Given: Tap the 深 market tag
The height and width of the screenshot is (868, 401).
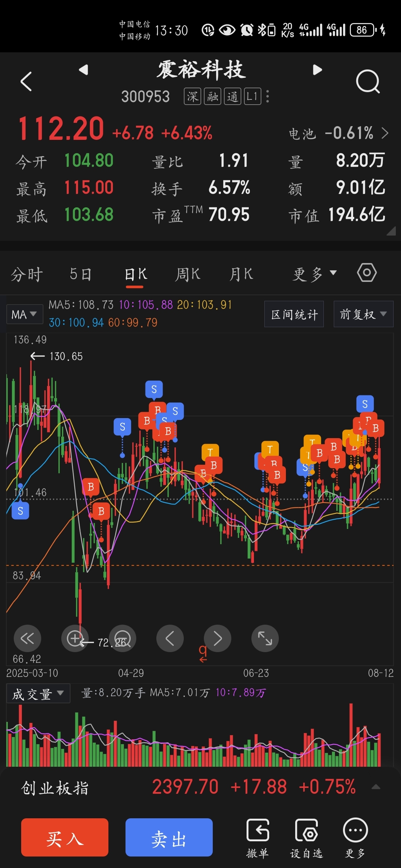Looking at the screenshot, I should pos(192,96).
